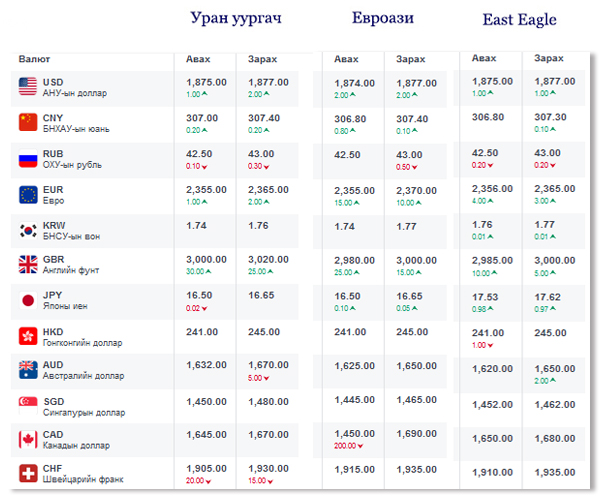Click the USD United States flag icon
Image resolution: width=602 pixels, height=502 pixels.
28,87
